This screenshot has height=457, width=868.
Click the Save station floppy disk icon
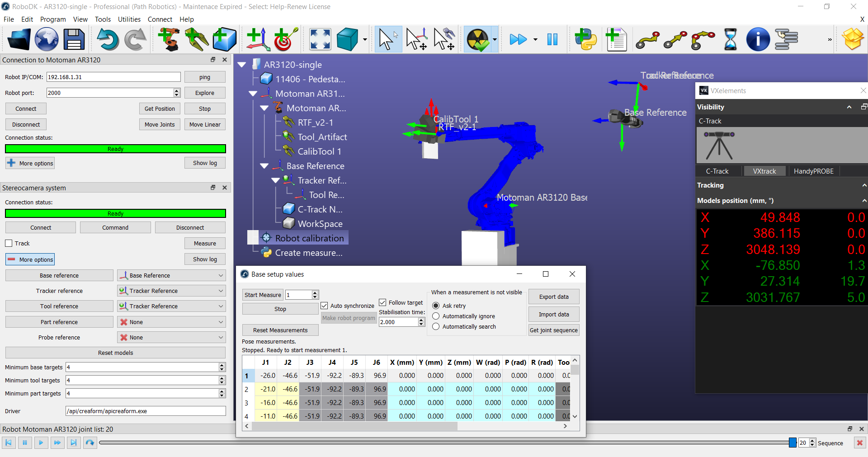74,40
